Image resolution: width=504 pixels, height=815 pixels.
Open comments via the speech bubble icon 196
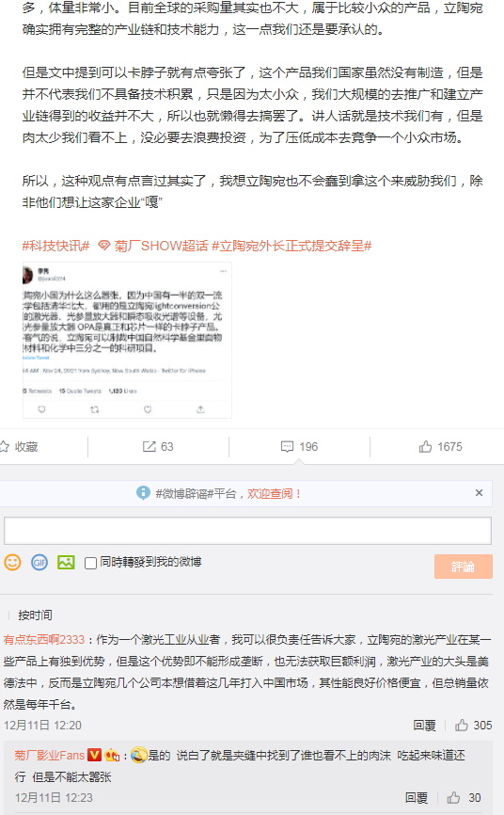(287, 446)
